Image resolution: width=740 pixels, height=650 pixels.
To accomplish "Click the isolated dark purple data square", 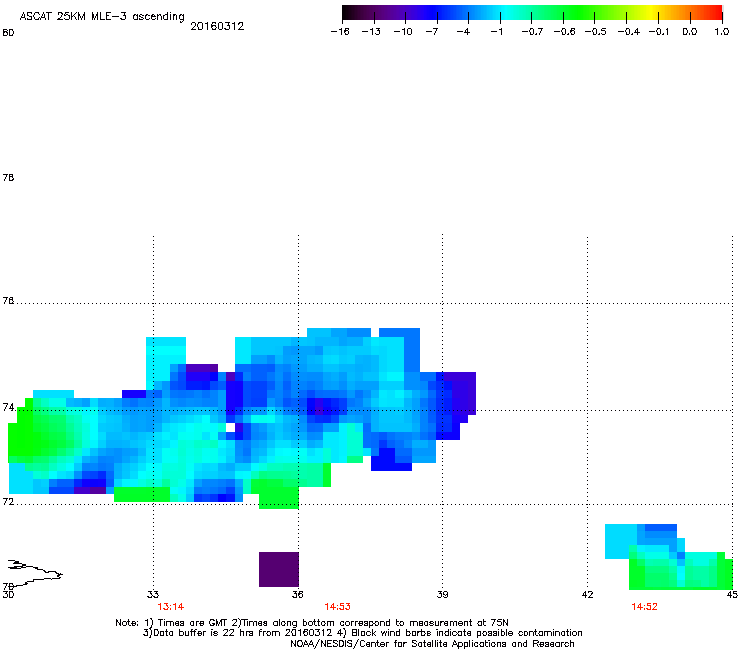I will point(279,569).
